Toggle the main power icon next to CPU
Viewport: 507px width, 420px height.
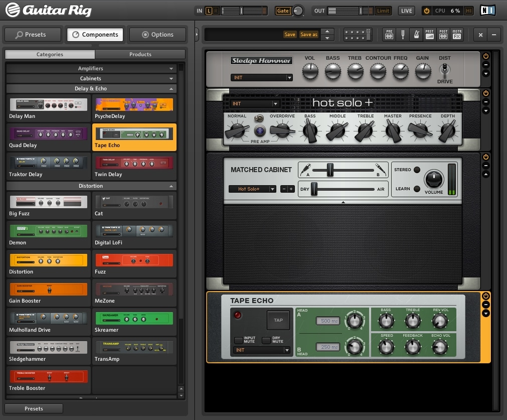tap(427, 11)
